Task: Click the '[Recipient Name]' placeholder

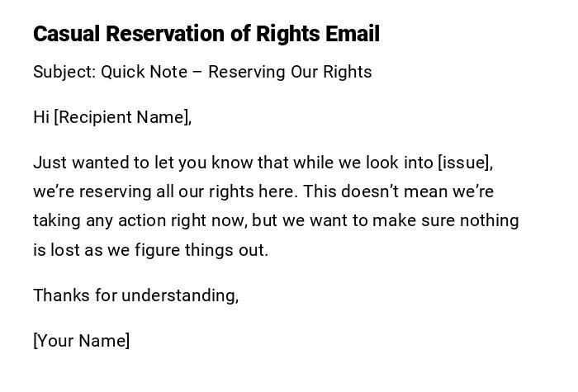Action: pos(122,117)
